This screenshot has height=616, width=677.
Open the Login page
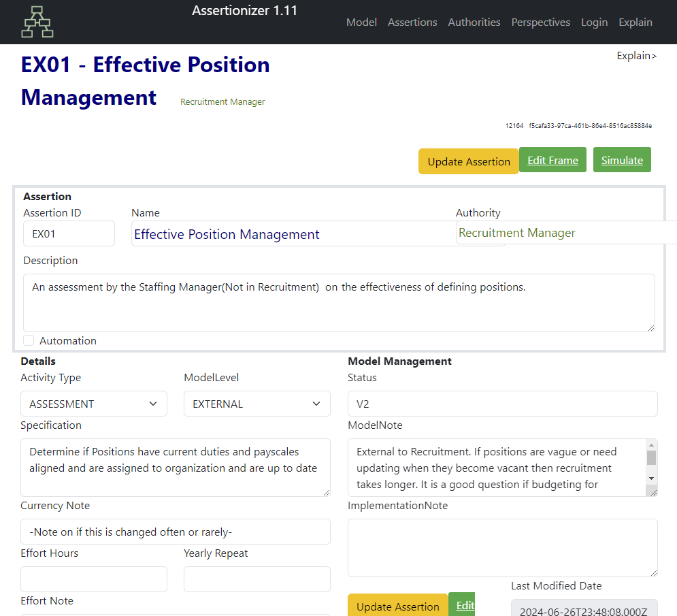[x=594, y=22]
